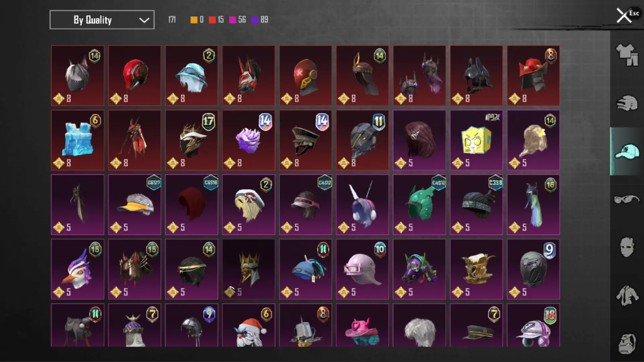
Task: Choose the yellow cube mask headgear
Action: pos(476,140)
